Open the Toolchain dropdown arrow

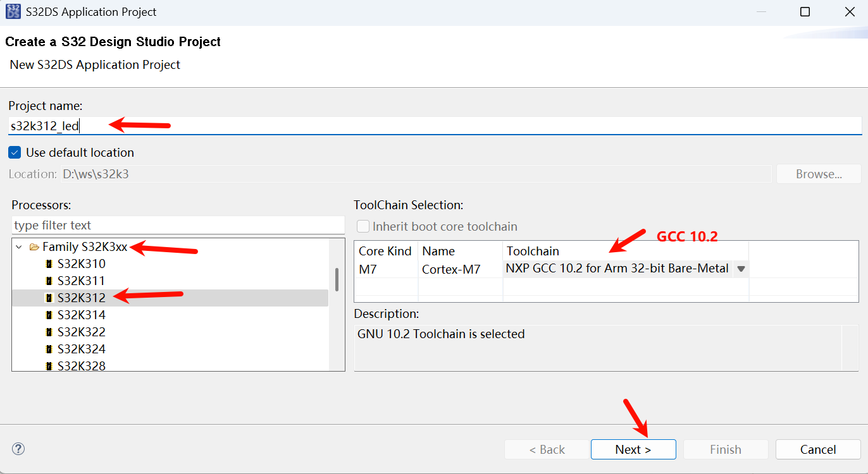click(x=741, y=269)
